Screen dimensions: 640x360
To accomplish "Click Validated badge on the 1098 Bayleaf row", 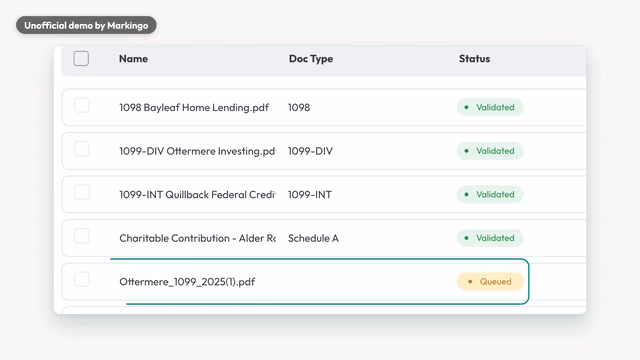I will (490, 107).
